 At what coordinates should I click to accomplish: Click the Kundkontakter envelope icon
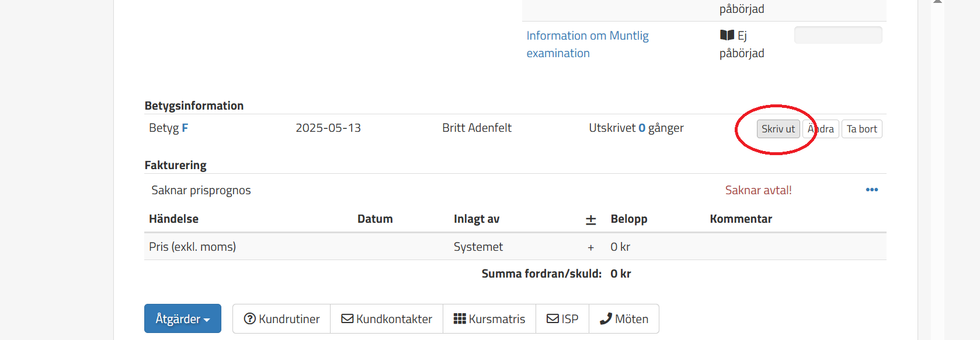pos(347,318)
